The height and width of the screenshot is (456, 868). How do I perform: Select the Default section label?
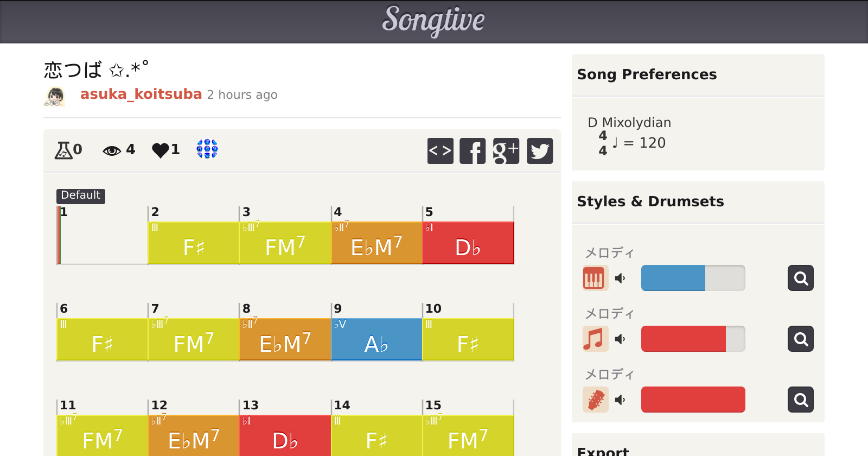coord(80,195)
